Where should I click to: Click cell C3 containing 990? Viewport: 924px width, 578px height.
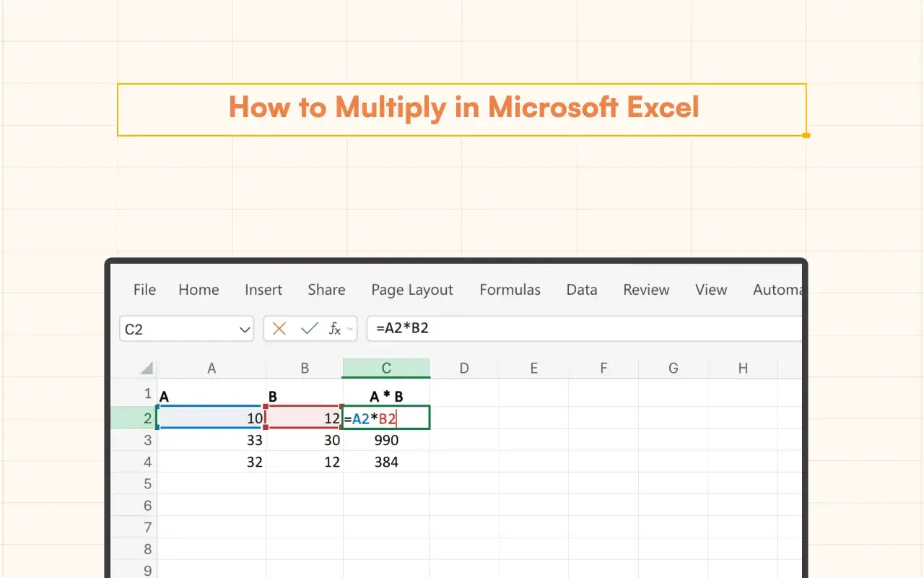point(386,440)
